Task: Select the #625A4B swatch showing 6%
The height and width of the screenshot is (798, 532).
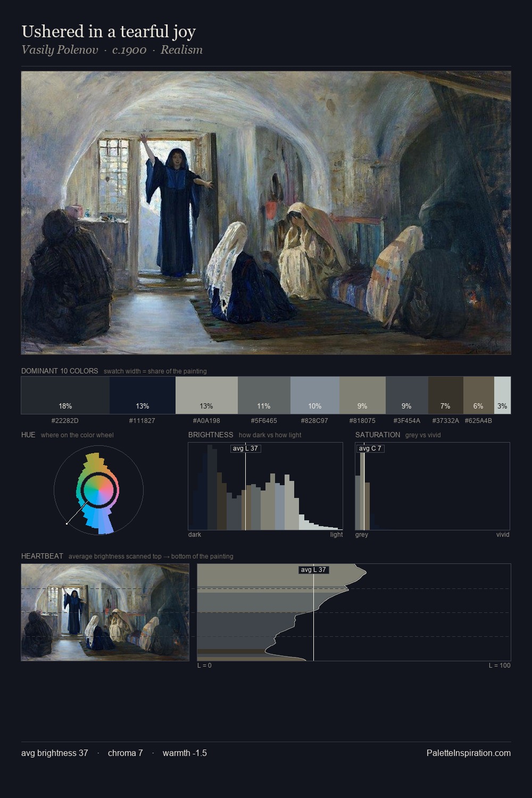Action: click(478, 395)
